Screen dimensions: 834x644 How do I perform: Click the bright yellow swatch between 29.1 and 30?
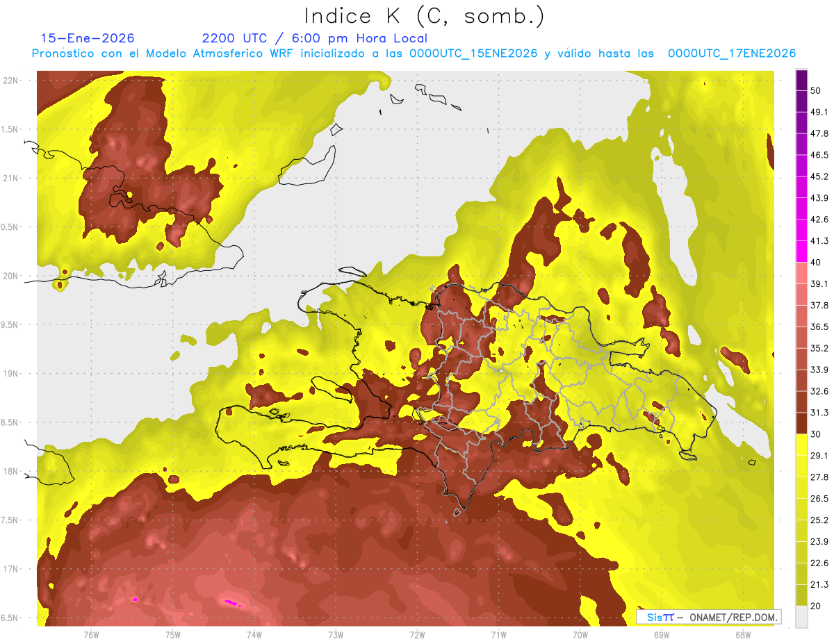[x=801, y=445]
